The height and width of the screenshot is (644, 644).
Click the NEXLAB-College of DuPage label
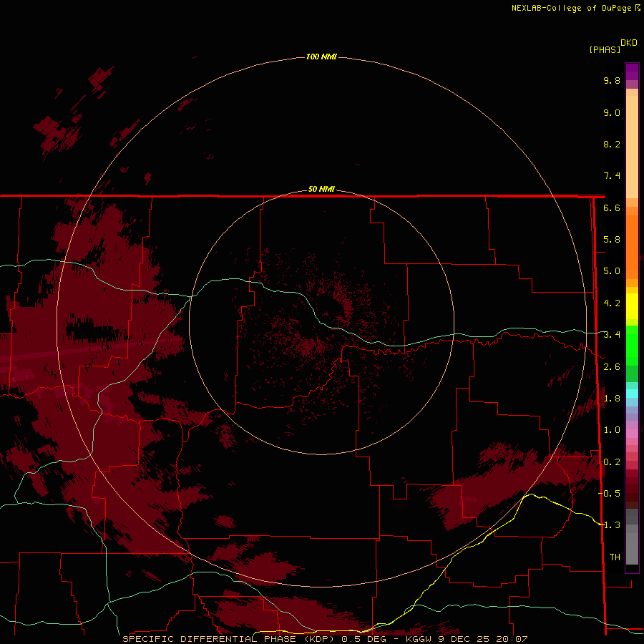571,8
